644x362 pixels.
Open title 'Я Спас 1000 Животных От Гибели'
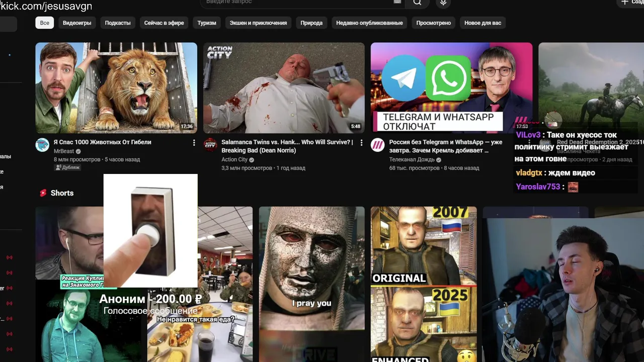103,142
